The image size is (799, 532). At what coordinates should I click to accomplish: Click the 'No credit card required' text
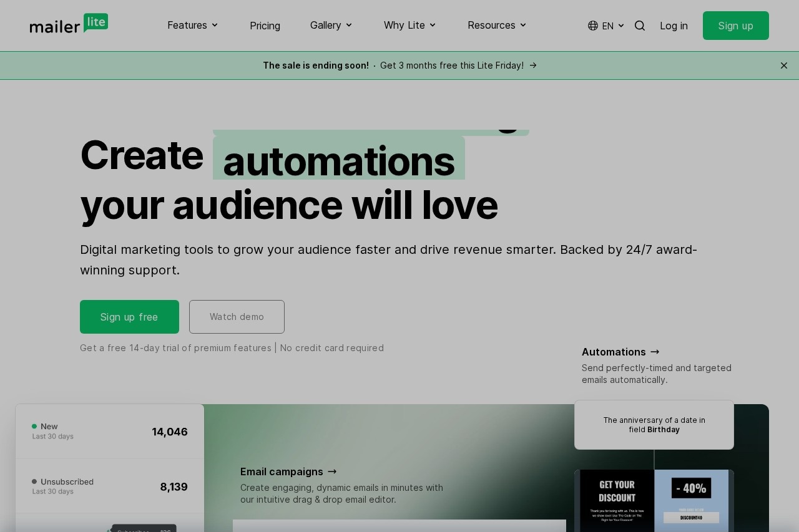coord(332,348)
